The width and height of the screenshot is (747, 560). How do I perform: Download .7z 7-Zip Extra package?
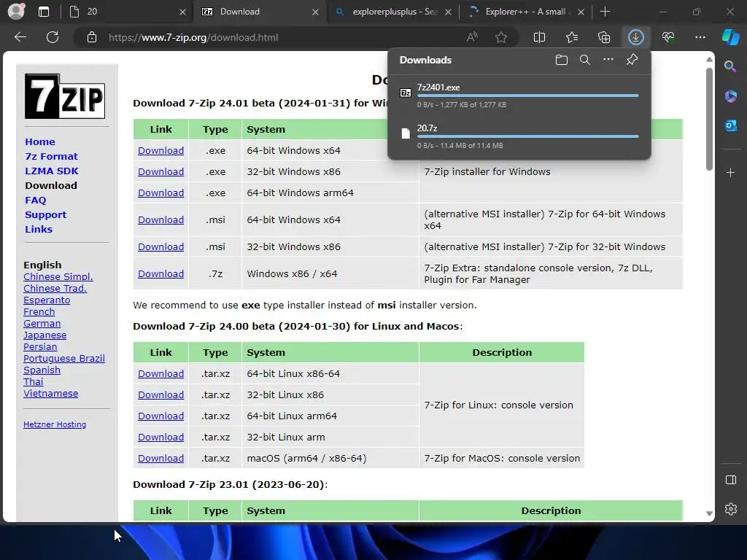tap(160, 274)
